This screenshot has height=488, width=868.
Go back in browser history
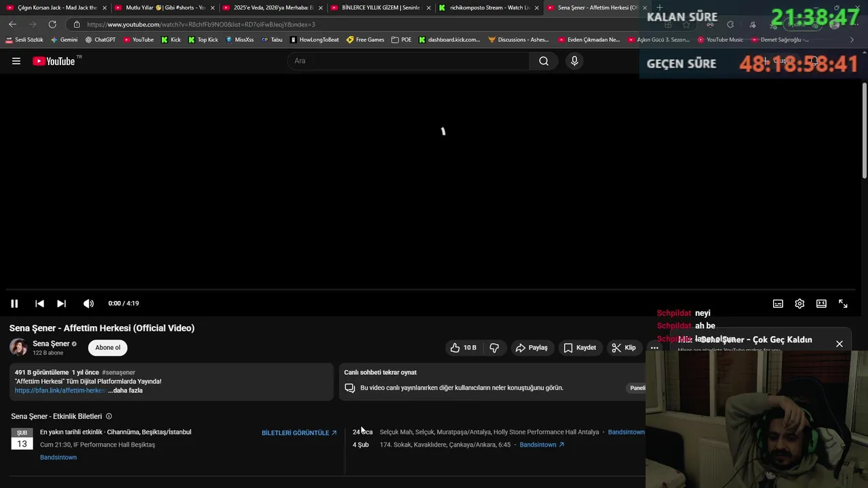click(x=12, y=24)
